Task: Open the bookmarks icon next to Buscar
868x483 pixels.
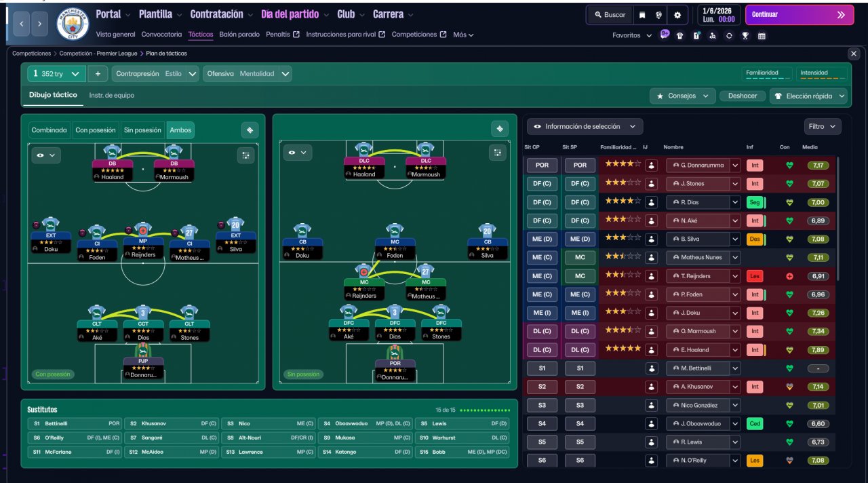Action: point(642,14)
